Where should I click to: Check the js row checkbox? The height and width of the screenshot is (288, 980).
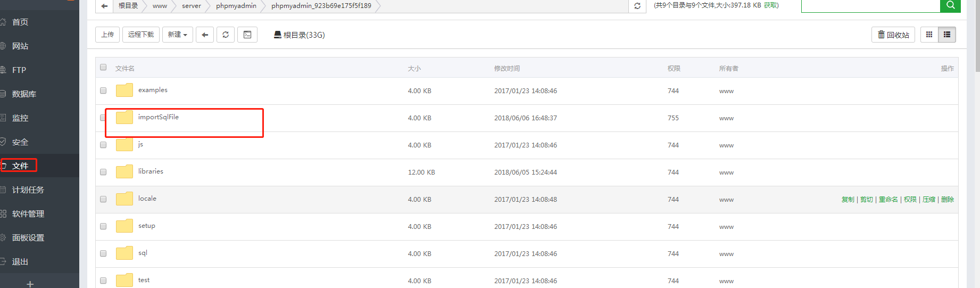tap(103, 145)
